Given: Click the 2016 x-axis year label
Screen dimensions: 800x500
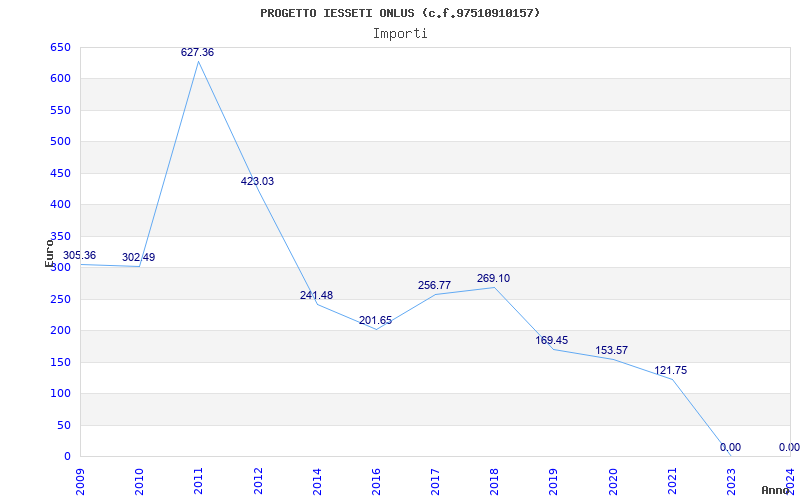Looking at the screenshot, I should click(x=377, y=481).
